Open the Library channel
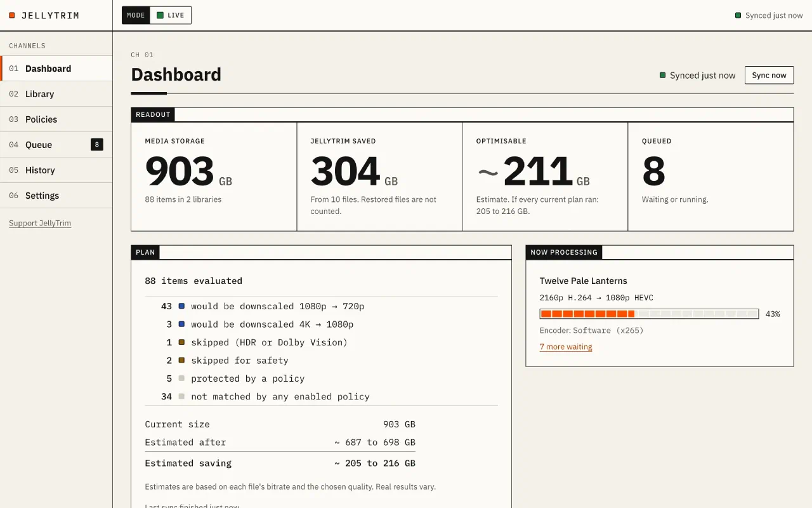This screenshot has height=508, width=812. [x=56, y=94]
